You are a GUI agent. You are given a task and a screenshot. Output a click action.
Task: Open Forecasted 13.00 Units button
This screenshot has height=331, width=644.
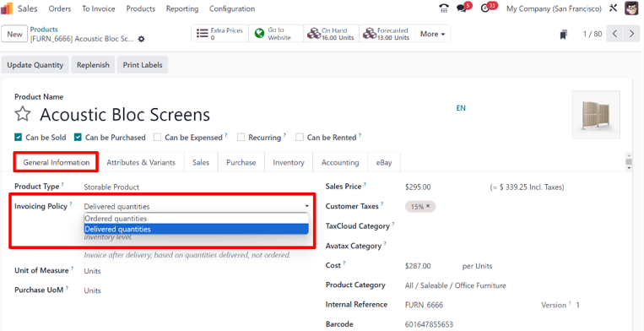(x=387, y=34)
